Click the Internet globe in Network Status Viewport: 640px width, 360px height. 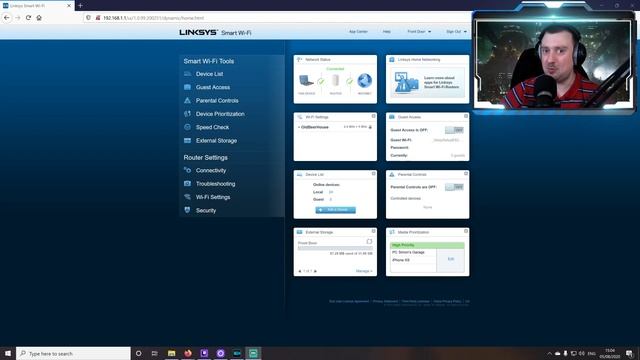(x=364, y=81)
